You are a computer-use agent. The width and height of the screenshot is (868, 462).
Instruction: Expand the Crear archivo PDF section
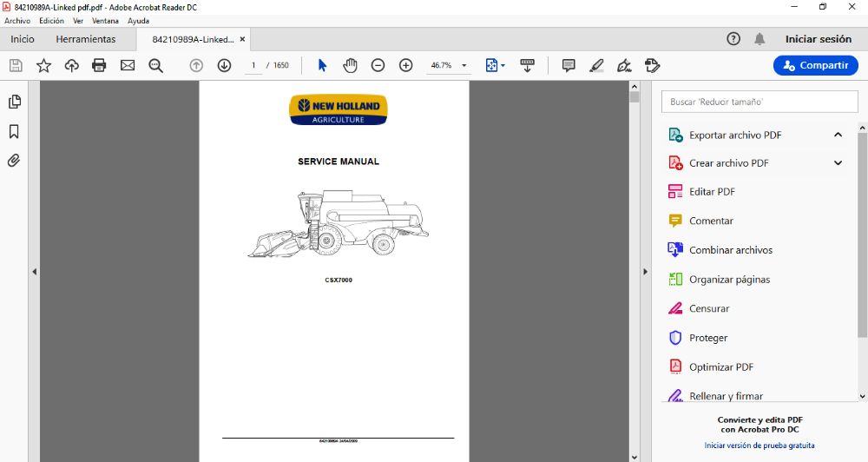[838, 163]
